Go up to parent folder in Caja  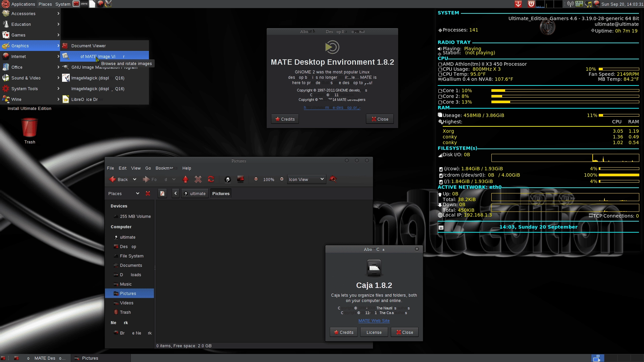[185, 179]
